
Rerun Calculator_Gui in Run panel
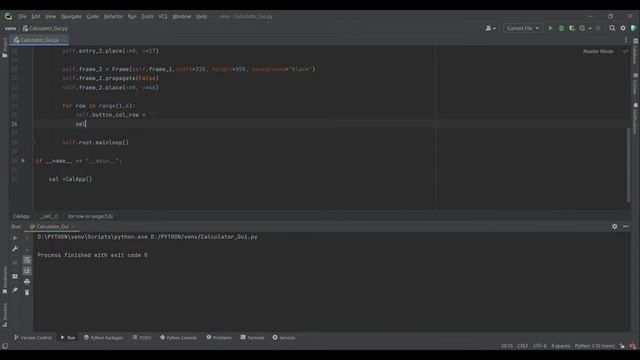(15, 238)
